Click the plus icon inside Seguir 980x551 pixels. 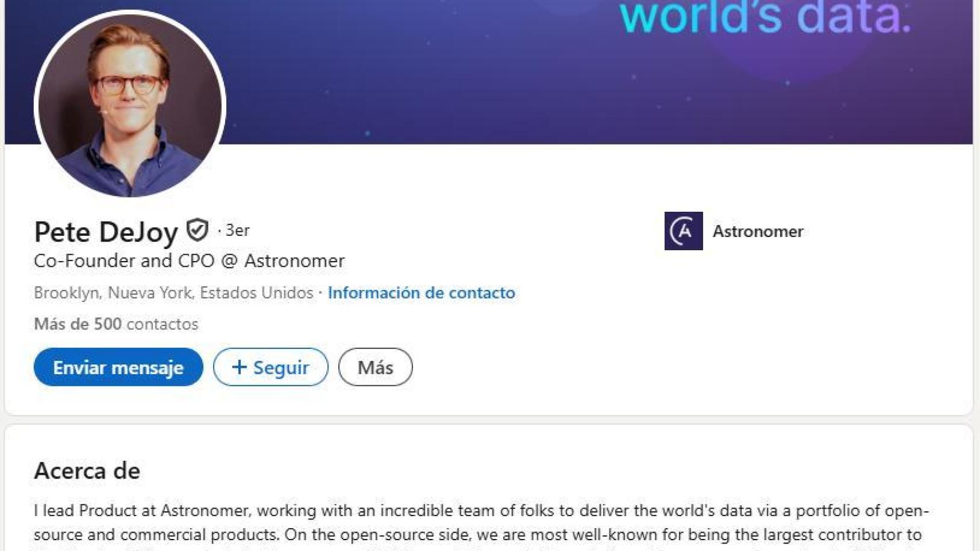coord(240,367)
